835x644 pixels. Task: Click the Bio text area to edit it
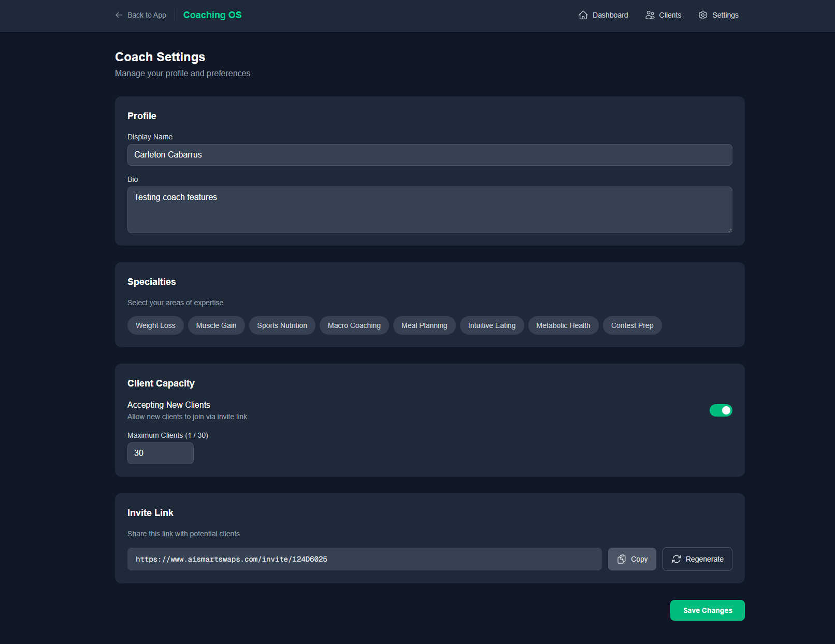click(x=429, y=210)
